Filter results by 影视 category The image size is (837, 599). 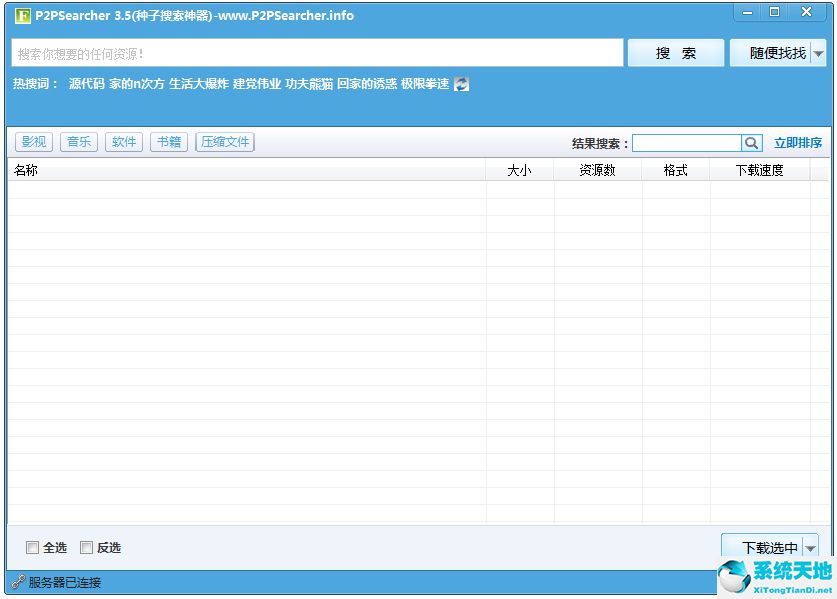click(x=34, y=142)
